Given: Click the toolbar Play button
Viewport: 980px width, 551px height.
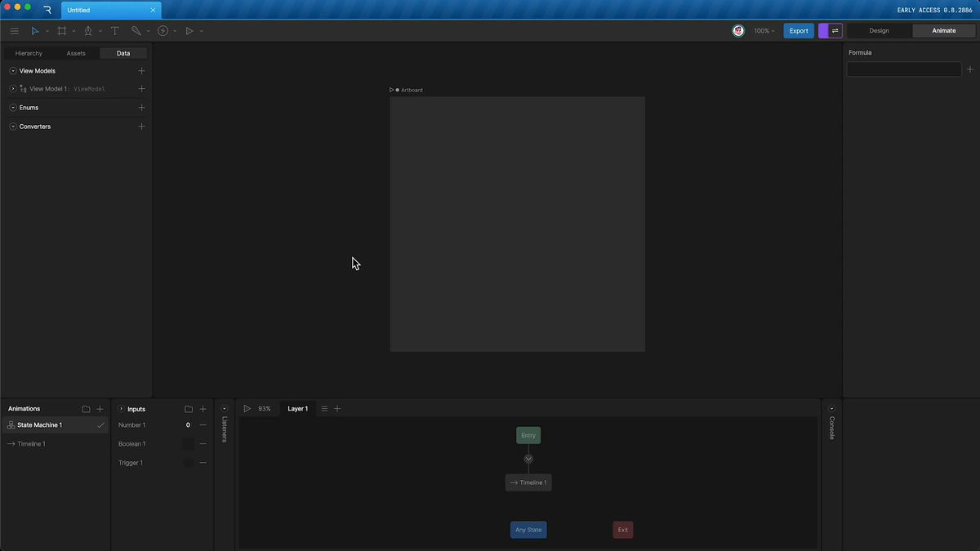Looking at the screenshot, I should click(x=189, y=31).
